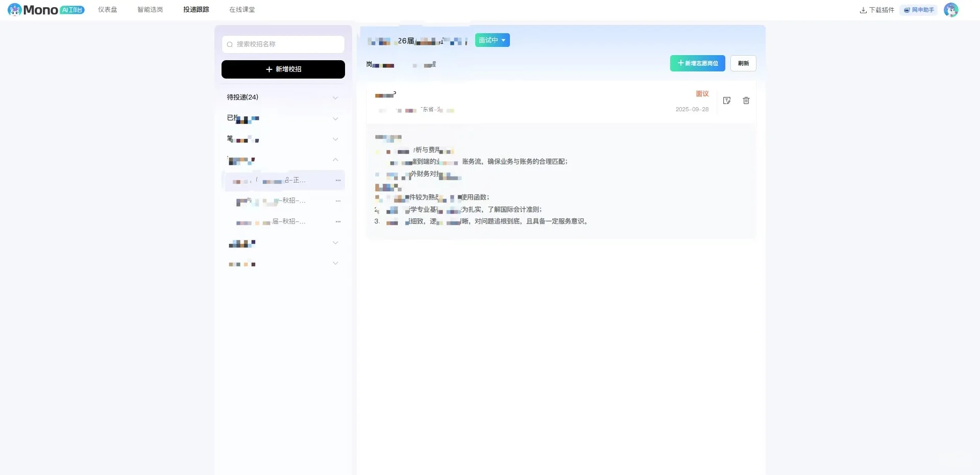Open more options for first 秋招 entry
The image size is (980, 475).
coord(338,201)
